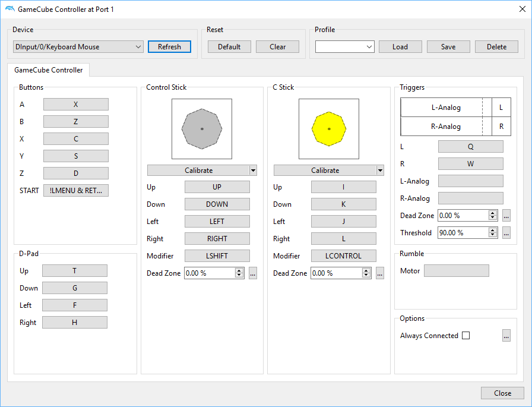Click the Control Stick gray octagon preview
This screenshot has height=407, width=532.
pos(202,129)
